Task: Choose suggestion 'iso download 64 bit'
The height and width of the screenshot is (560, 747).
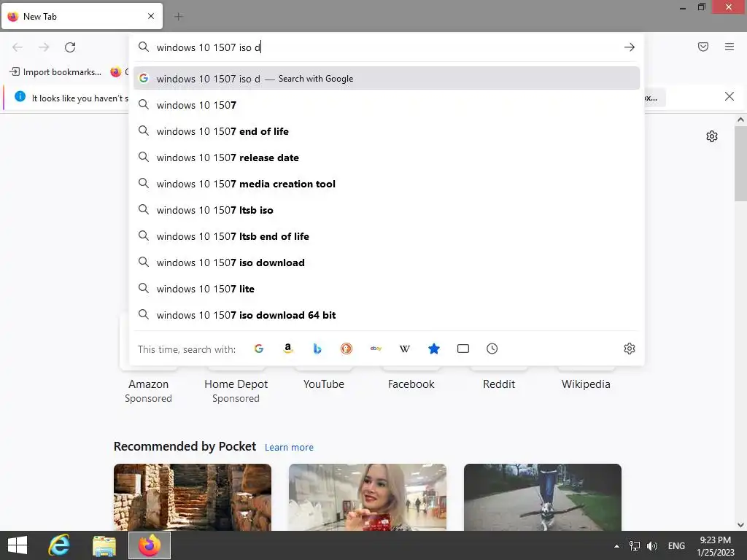Action: pos(387,314)
